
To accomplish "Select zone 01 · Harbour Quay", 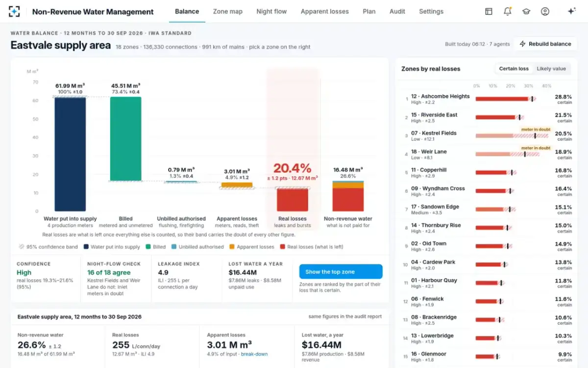I will coord(487,283).
